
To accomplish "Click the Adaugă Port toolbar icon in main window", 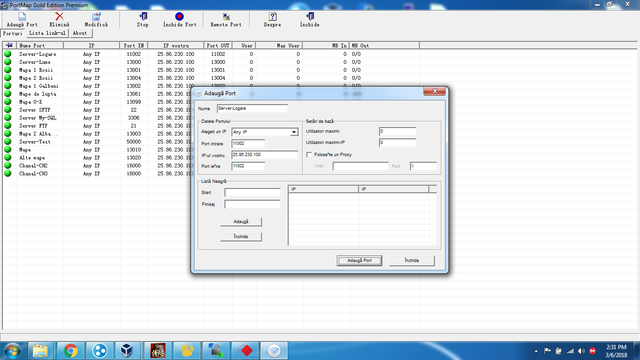I will [22, 17].
